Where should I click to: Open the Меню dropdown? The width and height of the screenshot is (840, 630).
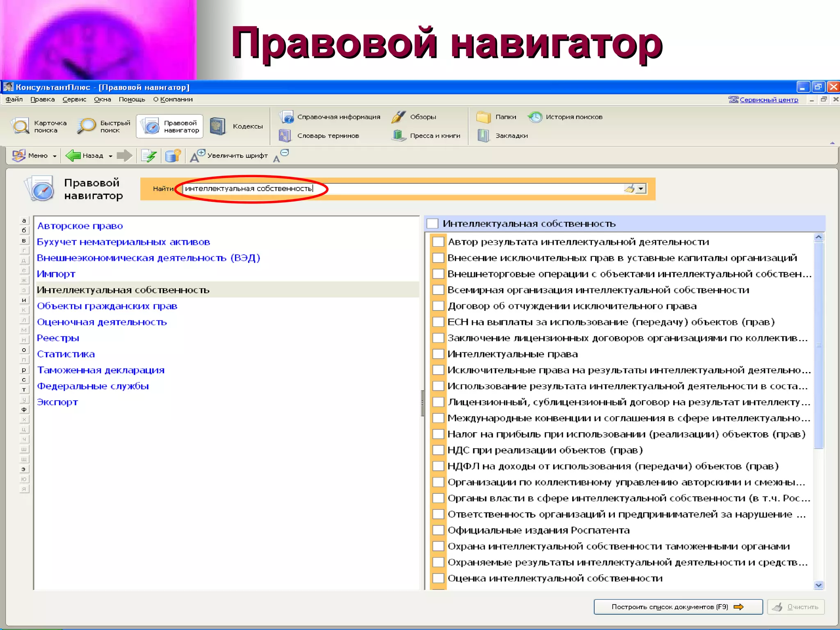coord(34,155)
